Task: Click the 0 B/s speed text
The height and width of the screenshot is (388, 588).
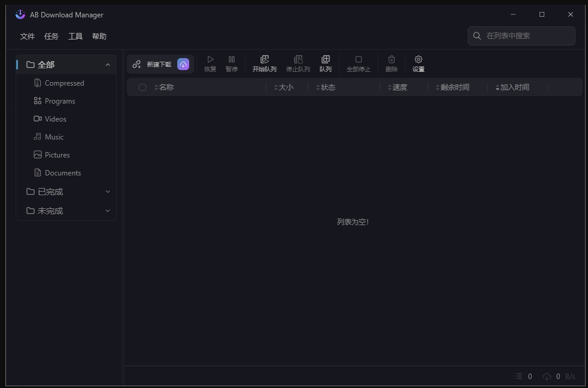Action: [565, 377]
